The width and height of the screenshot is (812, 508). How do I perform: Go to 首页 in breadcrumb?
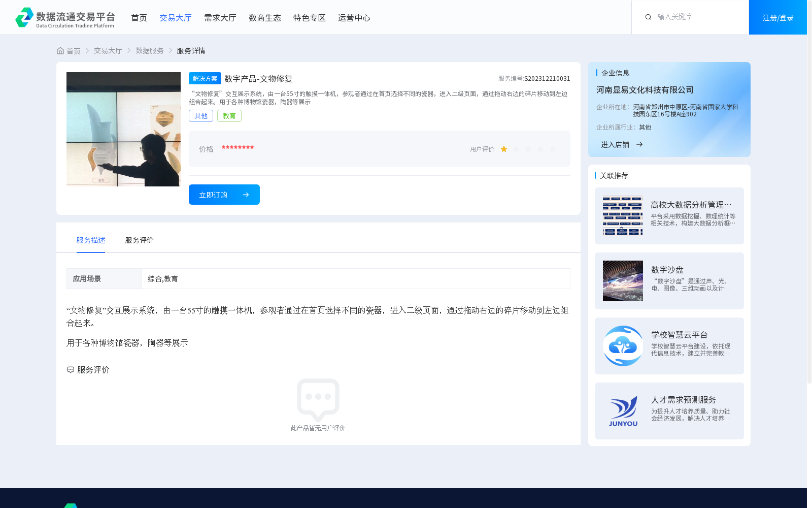pos(74,51)
